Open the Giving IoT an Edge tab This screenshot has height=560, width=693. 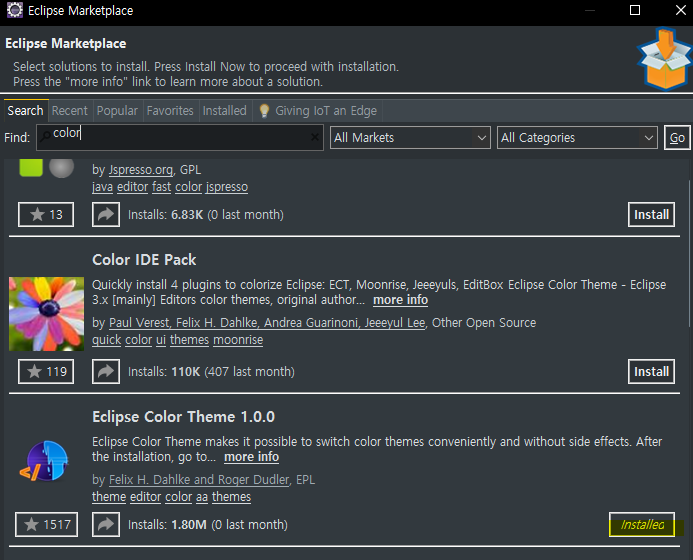318,110
